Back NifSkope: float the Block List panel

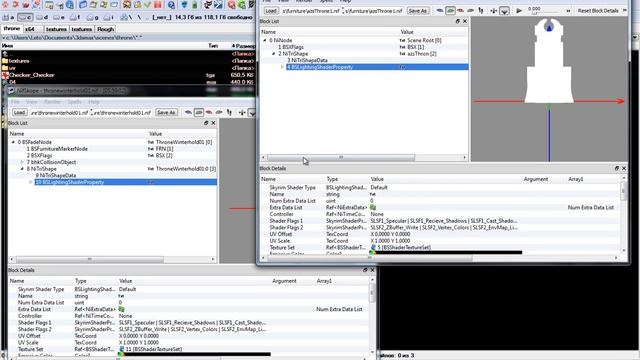coord(206,123)
